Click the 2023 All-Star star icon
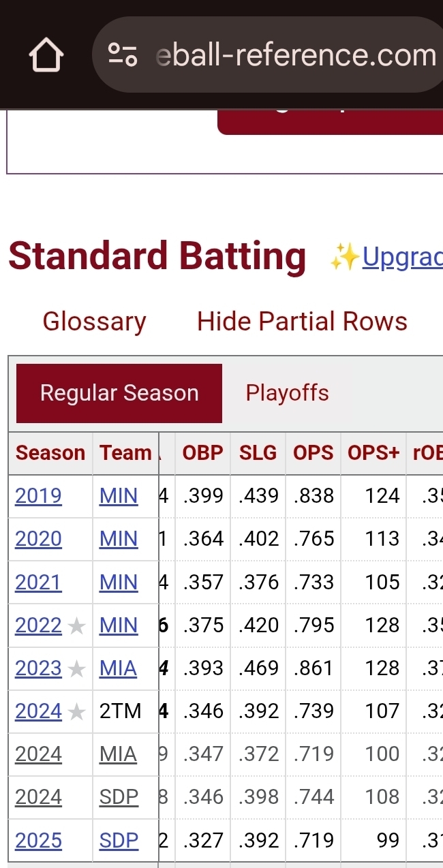 click(77, 669)
